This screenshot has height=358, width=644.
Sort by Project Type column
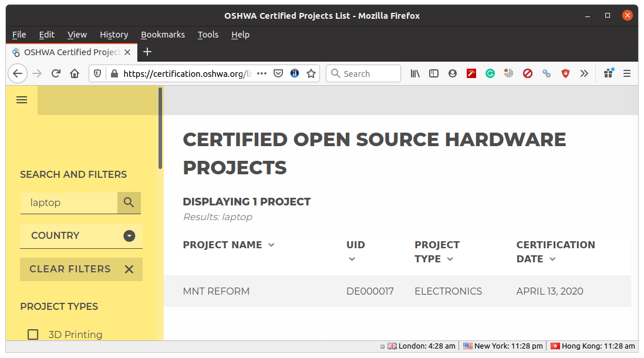pyautogui.click(x=450, y=259)
